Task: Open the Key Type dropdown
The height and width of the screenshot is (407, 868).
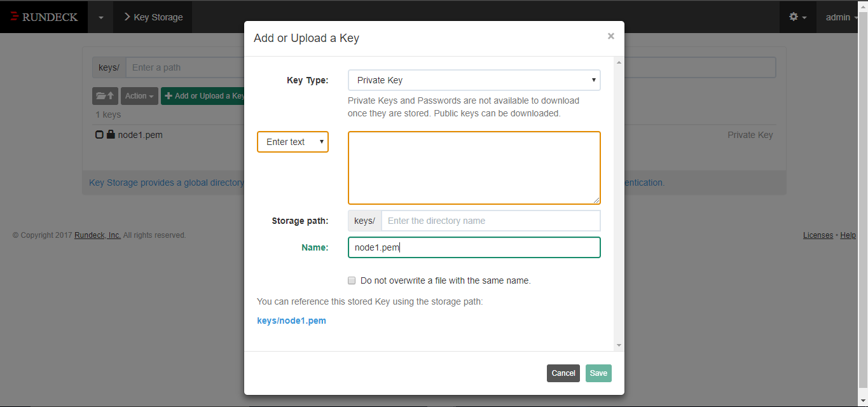Action: (x=473, y=80)
